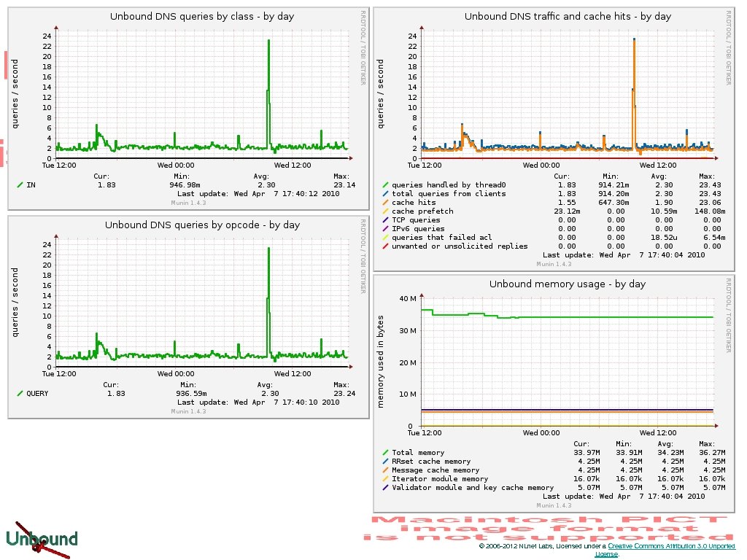Open the Unbound DNS traffic and cache hits graph
The image size is (747, 560).
(554, 139)
